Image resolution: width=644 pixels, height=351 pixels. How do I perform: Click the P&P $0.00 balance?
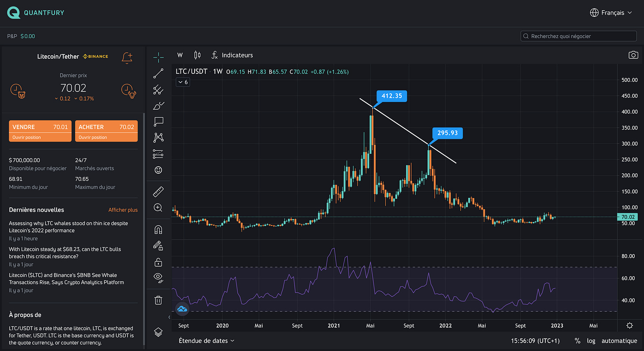coord(21,36)
